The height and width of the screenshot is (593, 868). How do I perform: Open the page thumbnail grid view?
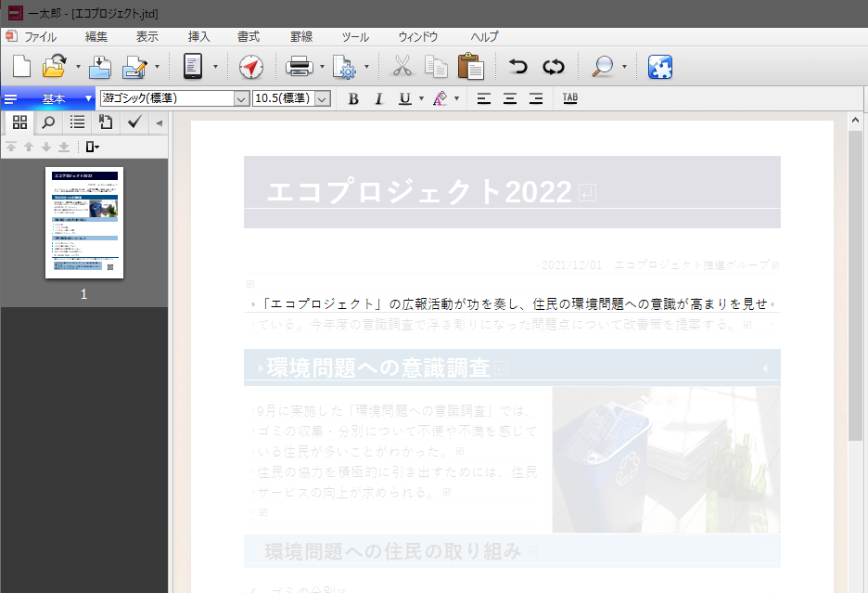click(x=19, y=122)
